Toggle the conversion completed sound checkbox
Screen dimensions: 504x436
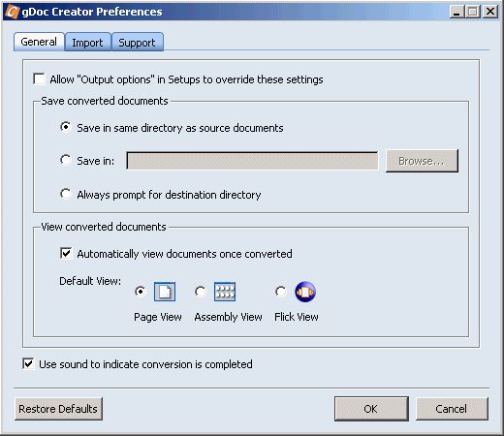[x=28, y=364]
